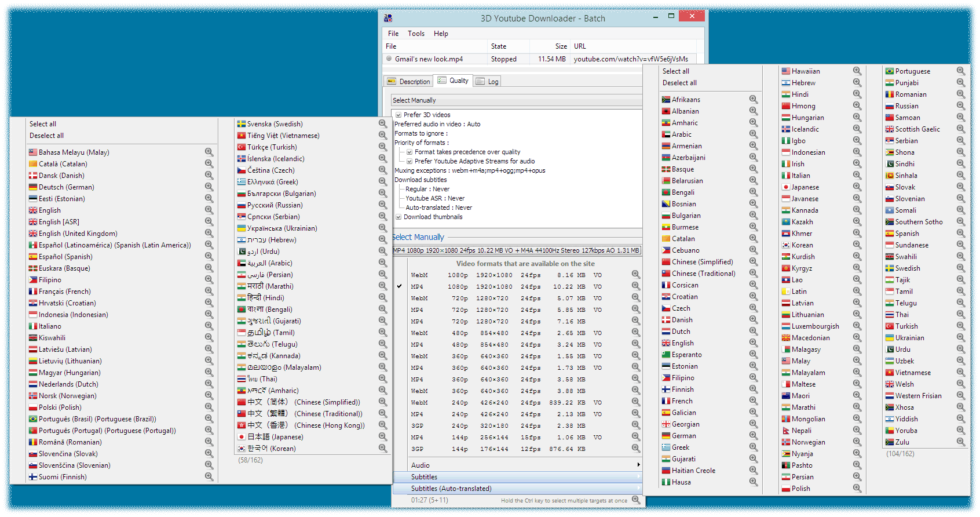
Task: Click the magnifier icon next to Hawaiian
Action: pos(857,71)
